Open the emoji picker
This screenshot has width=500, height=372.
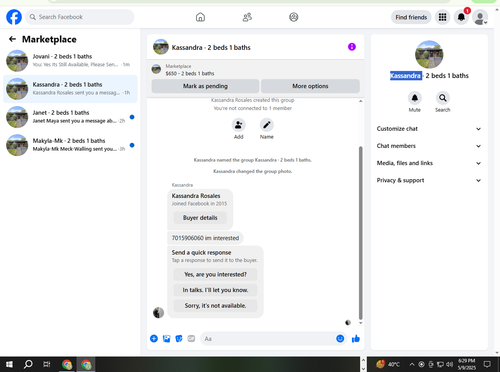340,339
